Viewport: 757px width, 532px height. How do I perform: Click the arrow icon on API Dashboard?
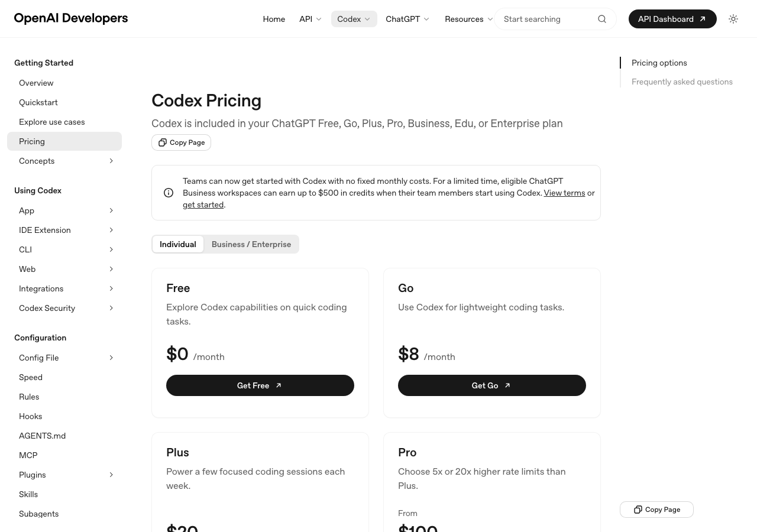[703, 19]
